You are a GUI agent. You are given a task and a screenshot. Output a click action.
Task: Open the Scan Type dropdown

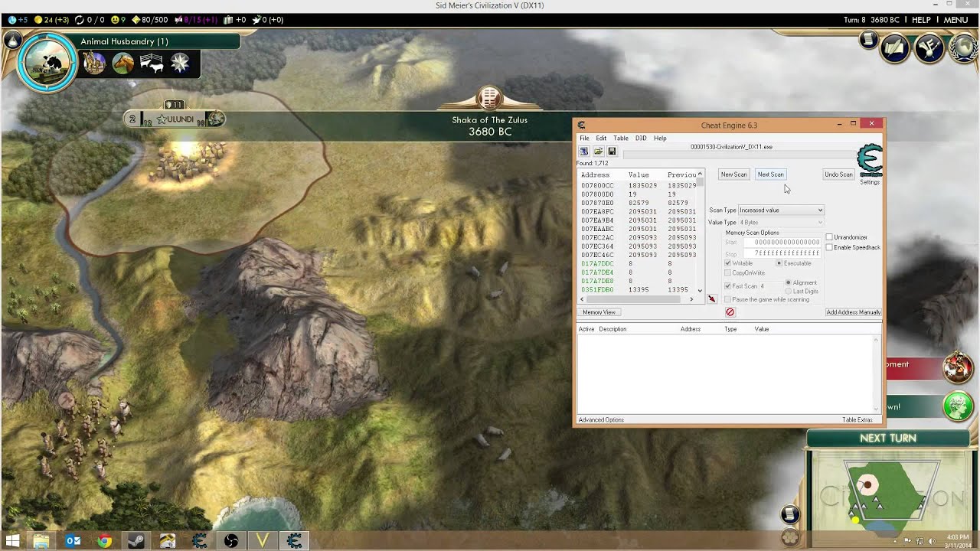click(781, 210)
